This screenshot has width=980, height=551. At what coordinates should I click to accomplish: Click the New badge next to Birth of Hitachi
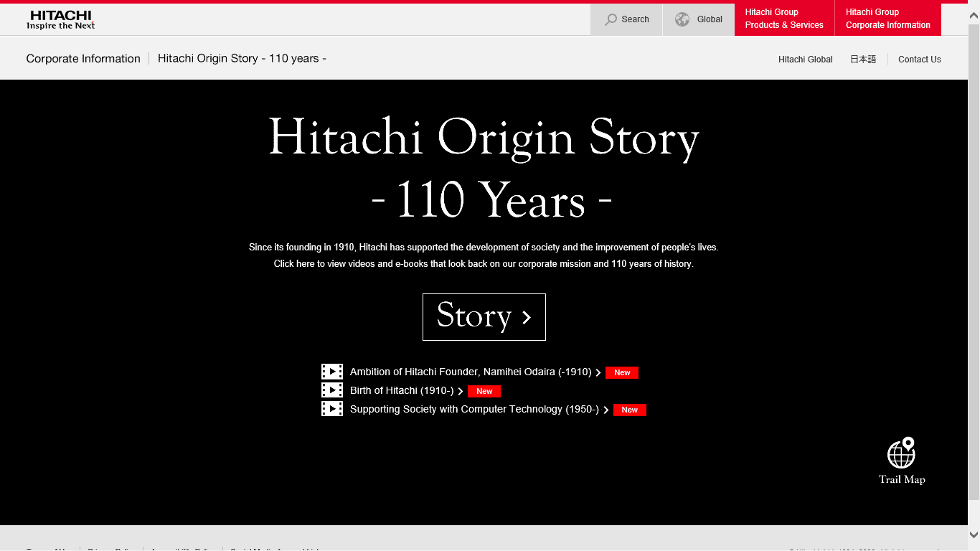click(x=484, y=391)
